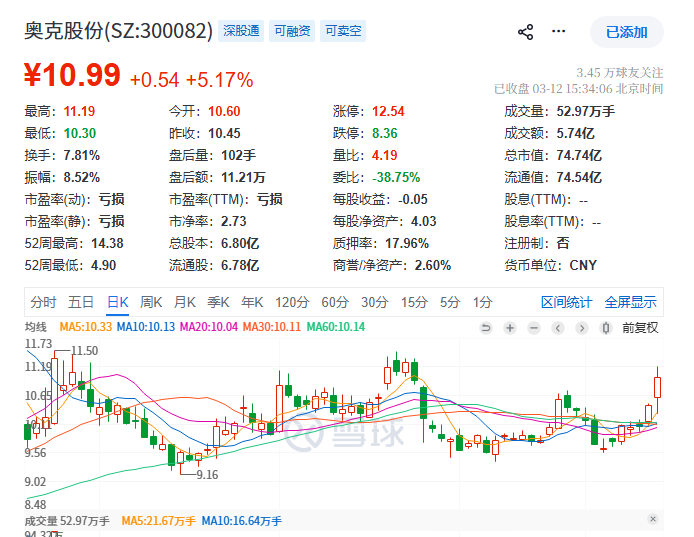
Task: Click the 跌停 value 8.36
Action: (385, 133)
